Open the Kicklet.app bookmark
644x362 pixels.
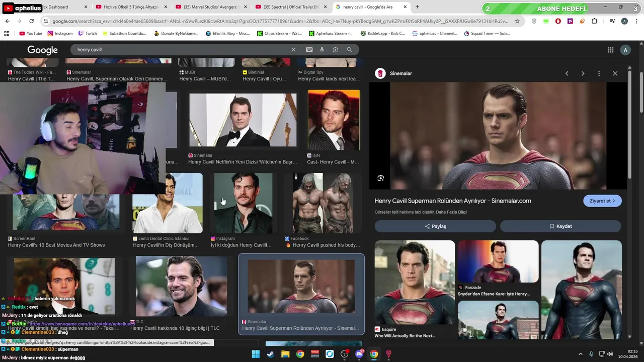pyautogui.click(x=383, y=34)
